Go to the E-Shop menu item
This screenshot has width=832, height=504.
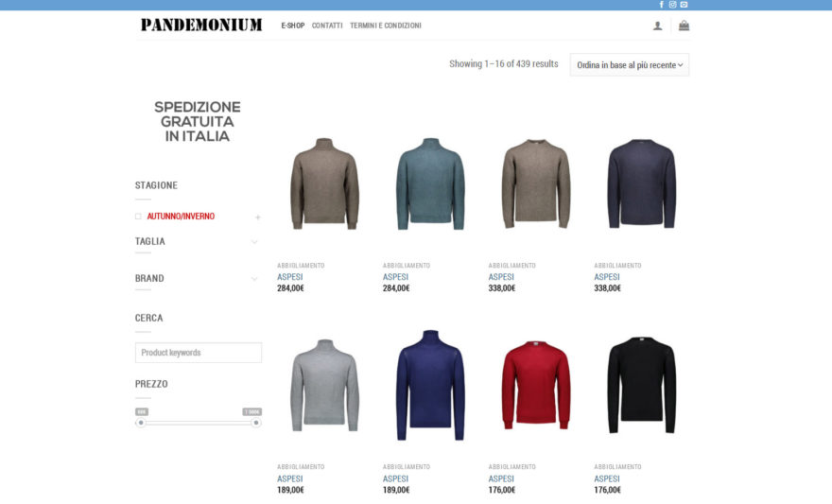tap(293, 26)
